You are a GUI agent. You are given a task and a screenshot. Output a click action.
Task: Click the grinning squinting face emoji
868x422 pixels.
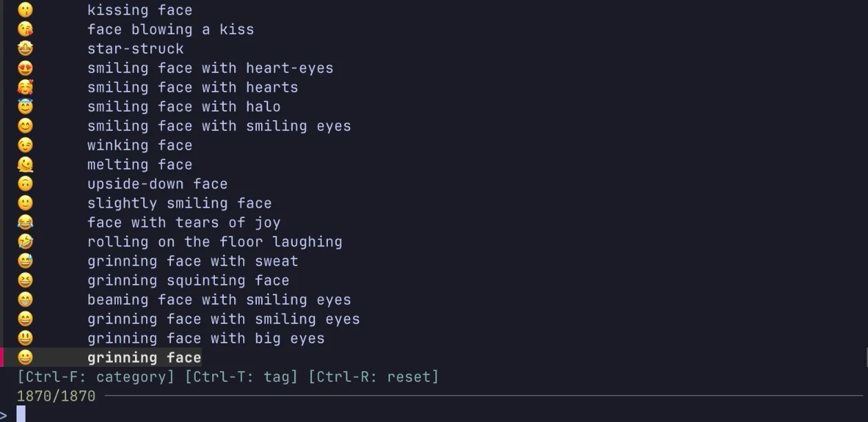click(x=25, y=280)
